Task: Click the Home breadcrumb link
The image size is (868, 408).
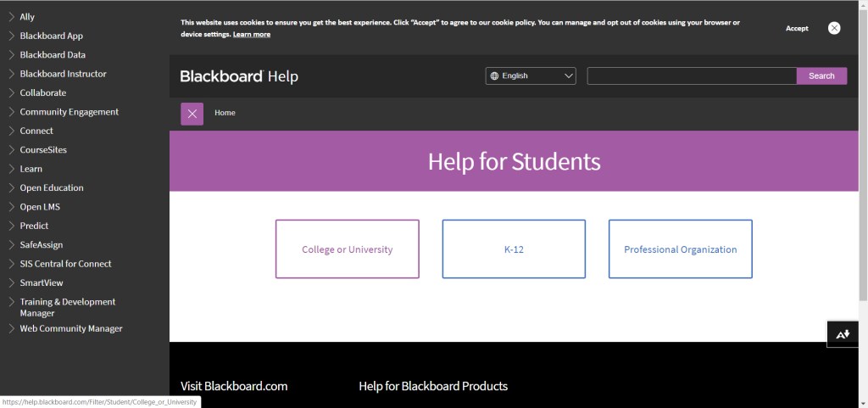Action: (x=225, y=113)
